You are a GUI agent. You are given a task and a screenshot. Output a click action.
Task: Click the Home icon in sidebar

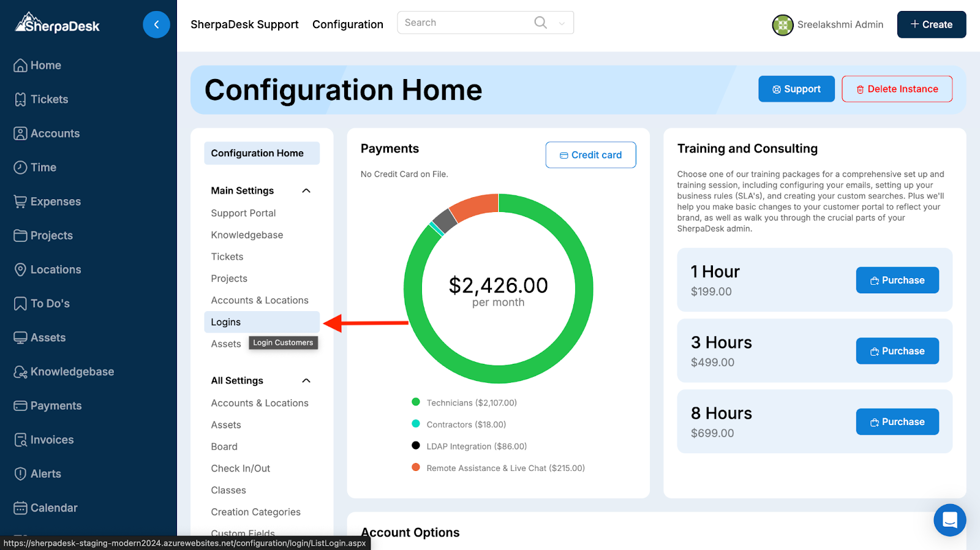tap(20, 66)
